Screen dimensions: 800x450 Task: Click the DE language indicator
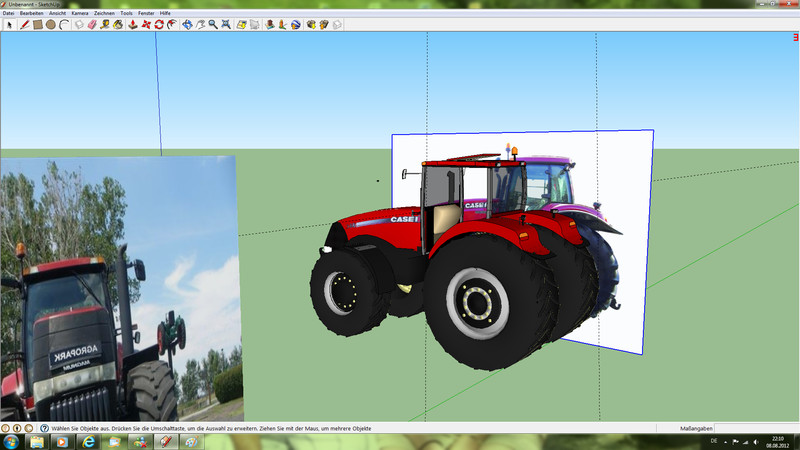pos(714,441)
